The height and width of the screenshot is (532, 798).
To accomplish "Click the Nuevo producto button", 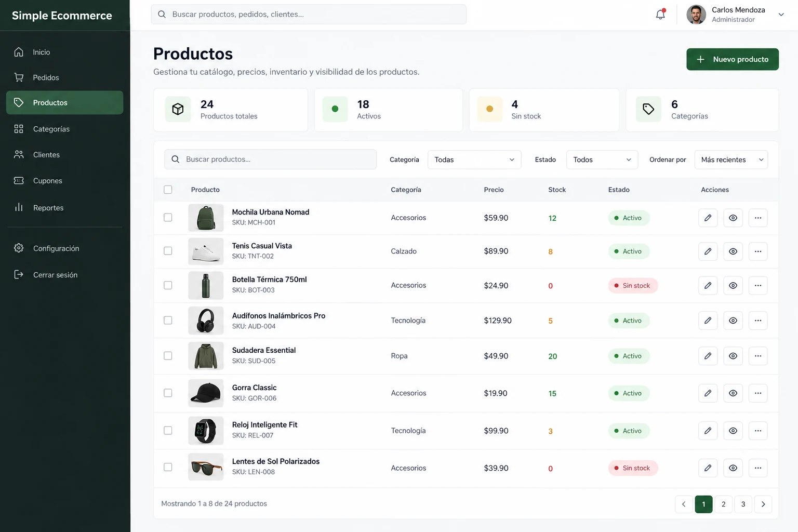I will pos(733,59).
